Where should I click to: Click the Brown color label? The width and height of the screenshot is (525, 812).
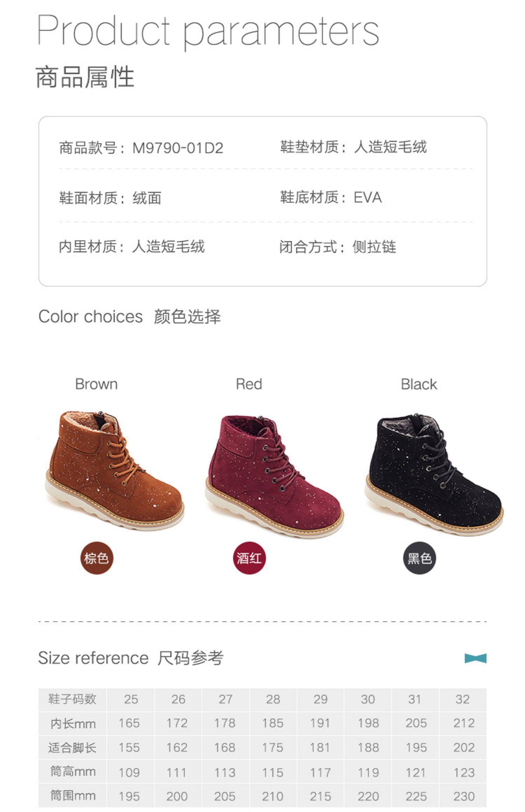coord(96,384)
